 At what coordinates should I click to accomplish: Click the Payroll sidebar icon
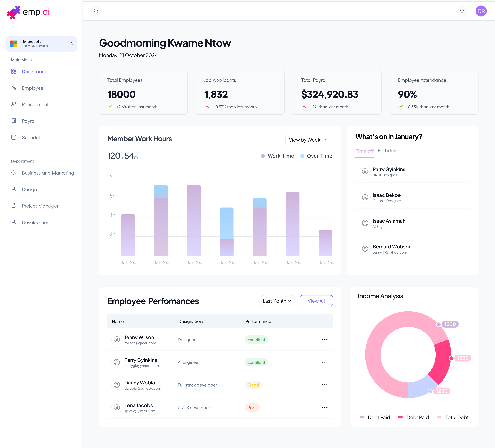14,121
